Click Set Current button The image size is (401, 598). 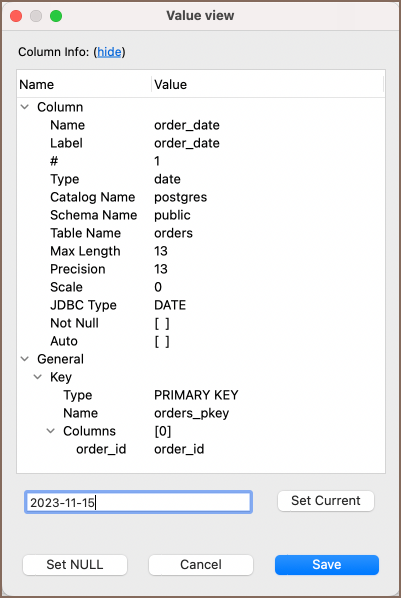click(326, 501)
